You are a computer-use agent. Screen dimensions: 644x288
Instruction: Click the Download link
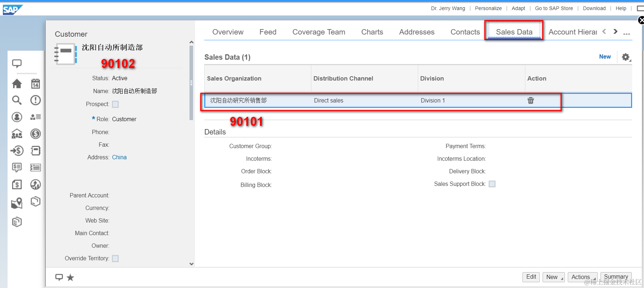[594, 8]
